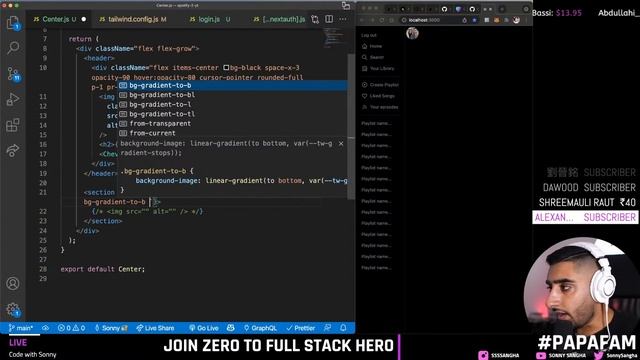This screenshot has width=640, height=360.
Task: Select the bg-gradient-to-bl suggestion
Action: coord(233,95)
